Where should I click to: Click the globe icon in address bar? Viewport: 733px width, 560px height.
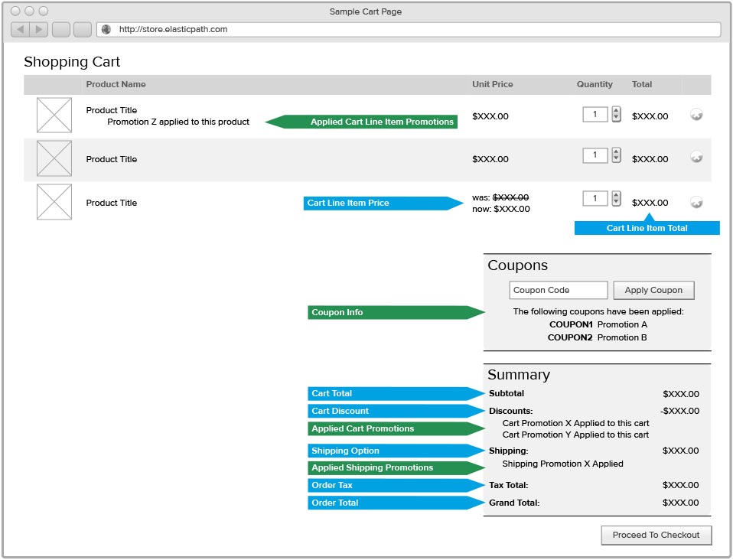point(106,30)
